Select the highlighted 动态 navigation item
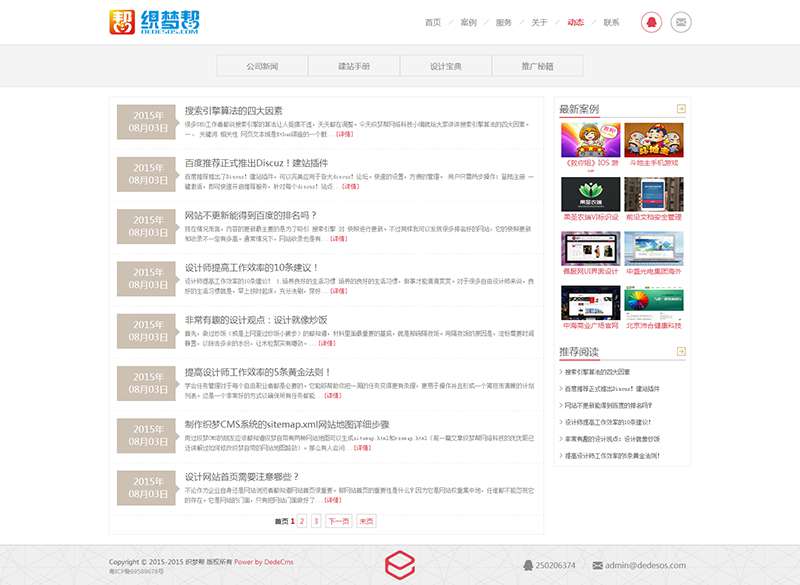The width and height of the screenshot is (800, 585). click(576, 22)
